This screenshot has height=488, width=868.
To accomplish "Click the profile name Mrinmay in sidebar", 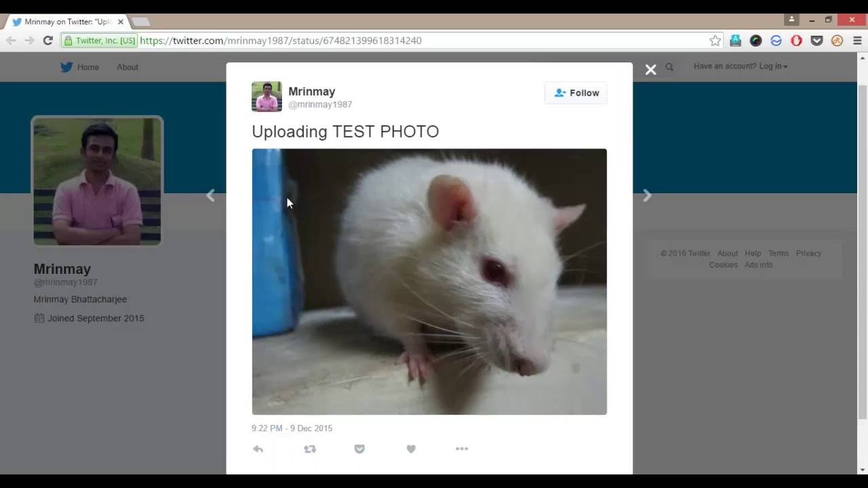I will (x=62, y=269).
